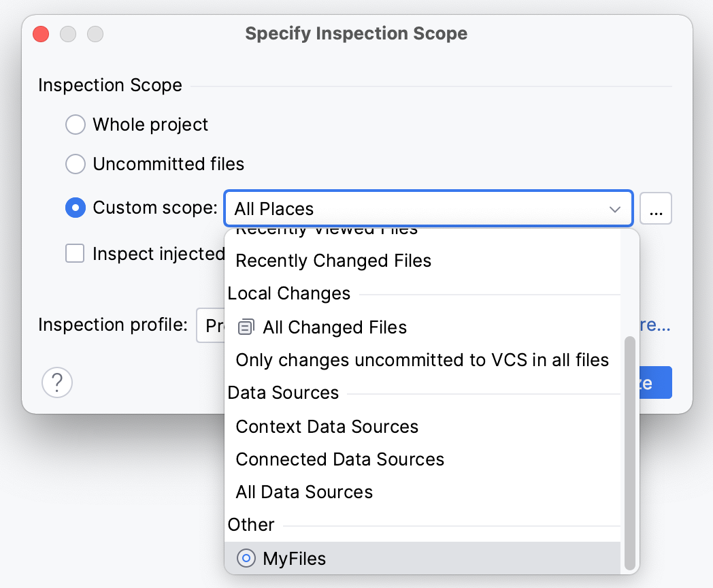
Task: Open the All Places combo box
Action: coord(428,208)
